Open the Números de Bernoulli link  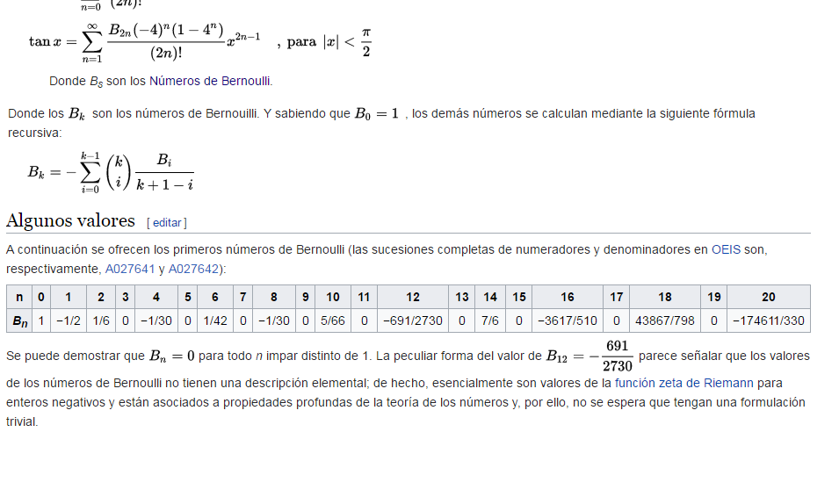pos(210,82)
